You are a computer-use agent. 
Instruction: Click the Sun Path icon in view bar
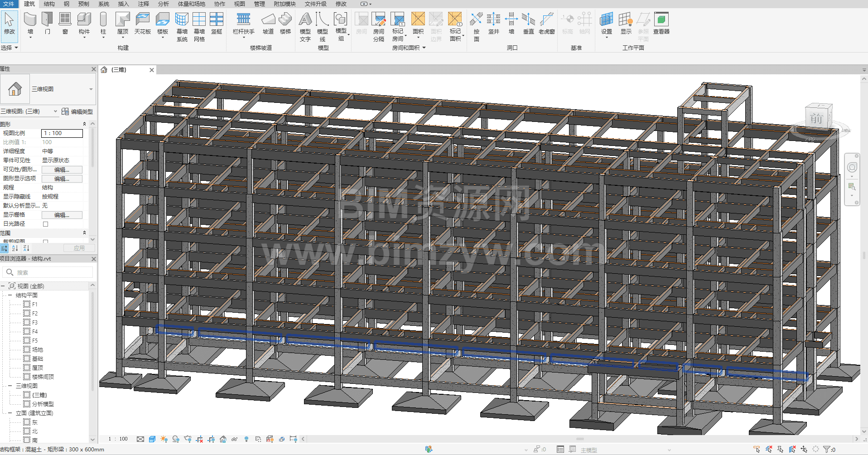pos(164,439)
